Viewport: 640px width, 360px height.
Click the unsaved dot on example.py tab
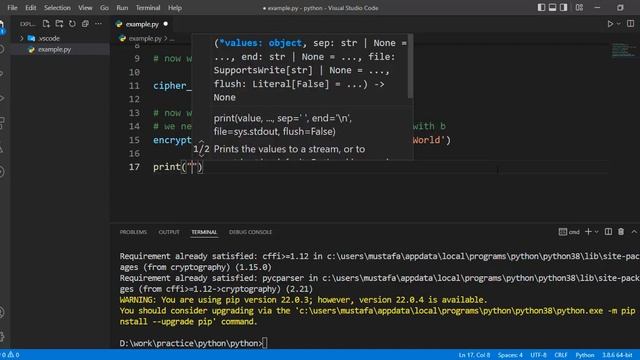pos(165,24)
